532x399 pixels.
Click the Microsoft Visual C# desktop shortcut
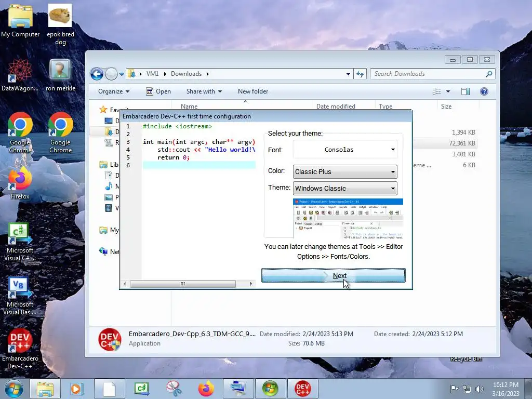(x=20, y=242)
